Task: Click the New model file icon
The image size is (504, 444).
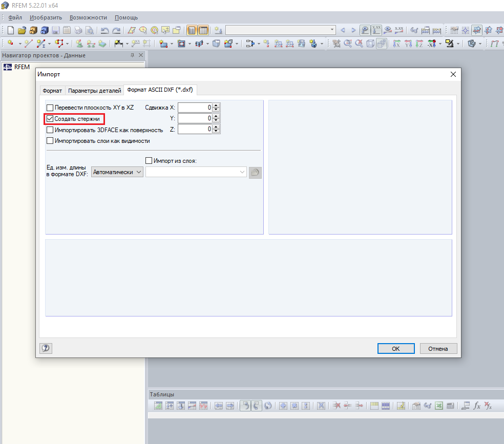Action: pyautogui.click(x=11, y=30)
